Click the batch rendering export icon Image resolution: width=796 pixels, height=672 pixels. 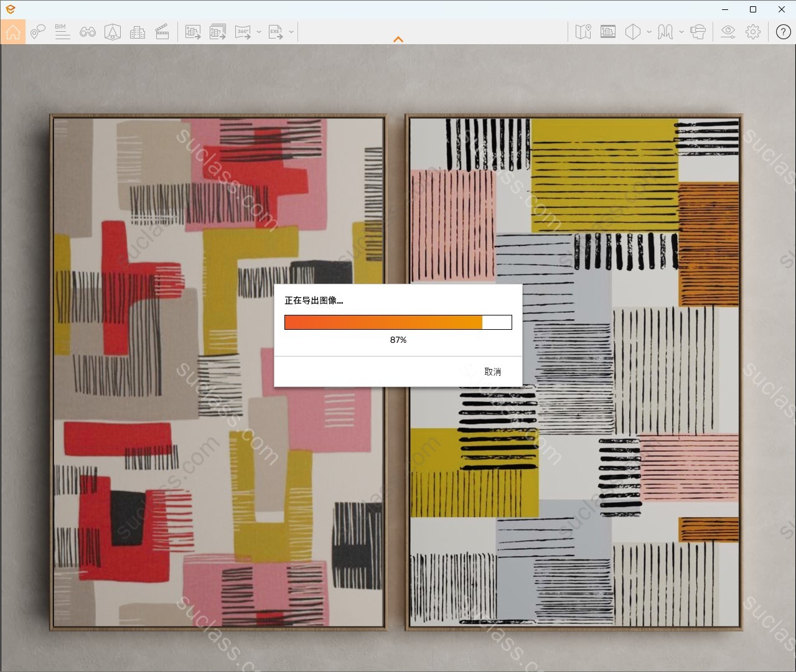(x=218, y=32)
